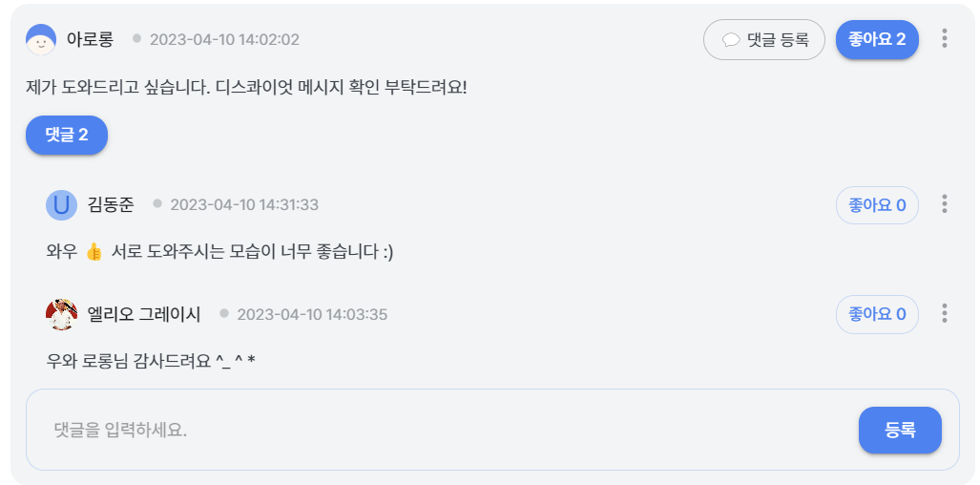Click 엘리오 그레이시's profile picture

pos(61,314)
